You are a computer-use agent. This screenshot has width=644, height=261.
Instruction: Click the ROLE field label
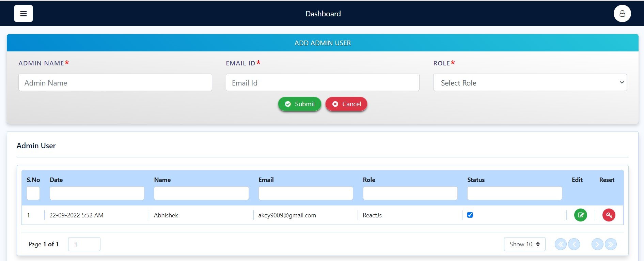point(444,63)
